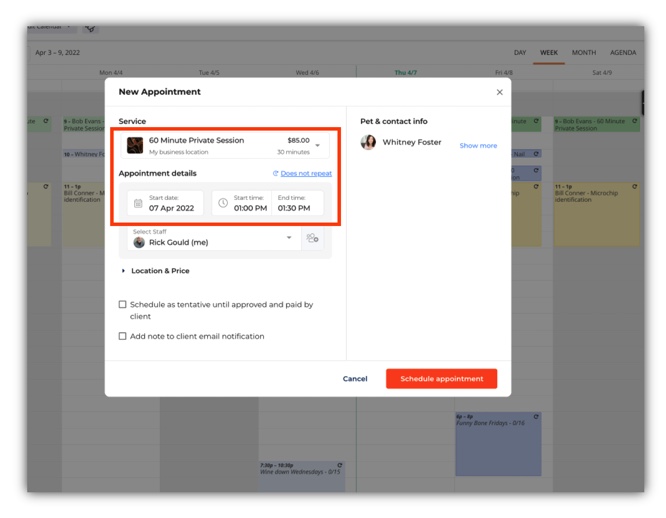Screen dimensions: 666x518
Task: Click the Cancel button
Action: (x=355, y=379)
